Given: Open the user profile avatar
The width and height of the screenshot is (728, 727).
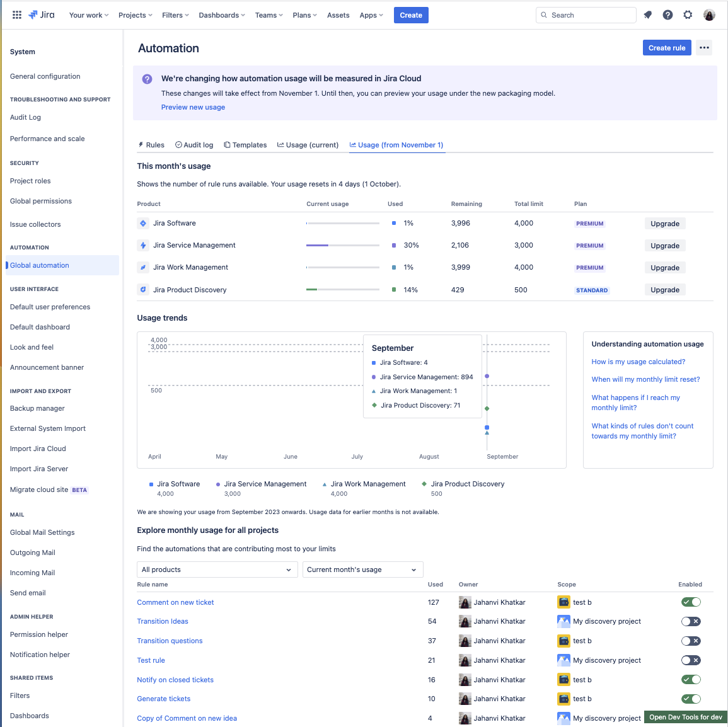Looking at the screenshot, I should pyautogui.click(x=709, y=15).
